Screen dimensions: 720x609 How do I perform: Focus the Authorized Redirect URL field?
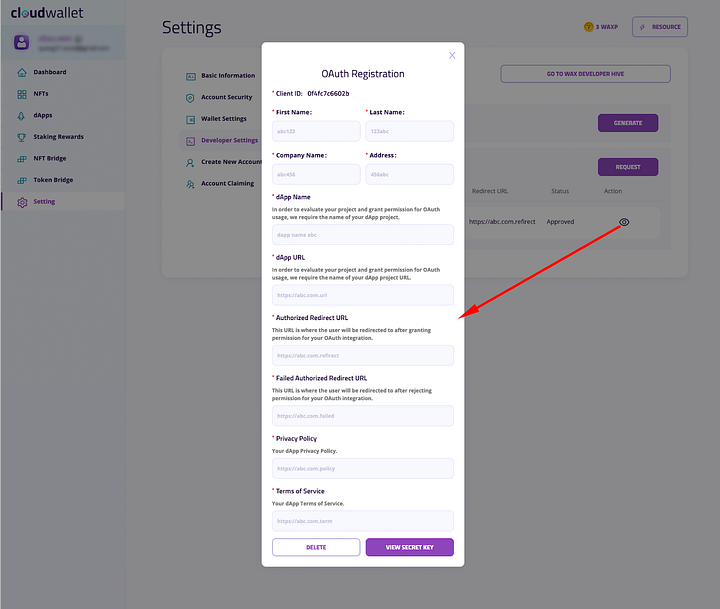coord(363,355)
